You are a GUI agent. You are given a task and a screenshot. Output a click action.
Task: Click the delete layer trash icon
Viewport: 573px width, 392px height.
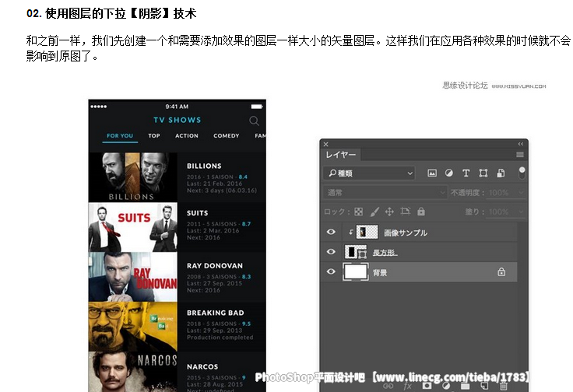503,386
